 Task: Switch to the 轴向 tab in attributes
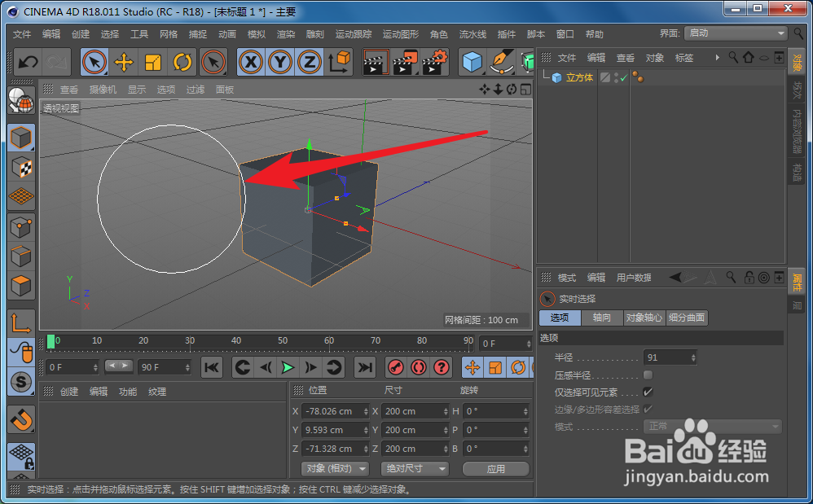point(602,318)
